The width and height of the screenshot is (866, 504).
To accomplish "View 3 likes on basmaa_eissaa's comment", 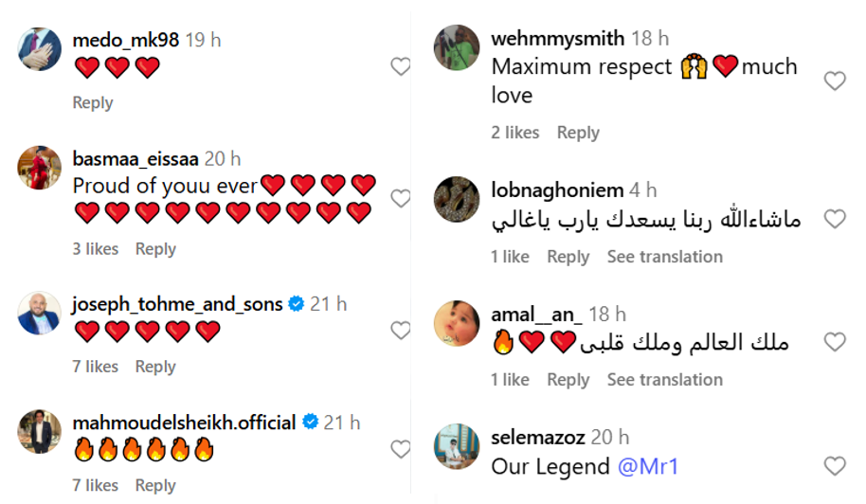I will pos(96,248).
